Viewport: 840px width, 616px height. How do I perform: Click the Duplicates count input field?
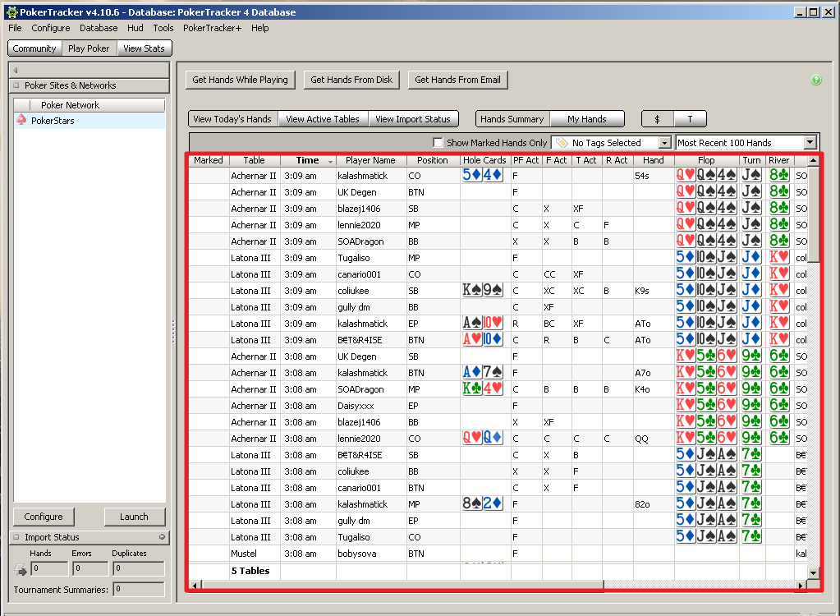[138, 568]
